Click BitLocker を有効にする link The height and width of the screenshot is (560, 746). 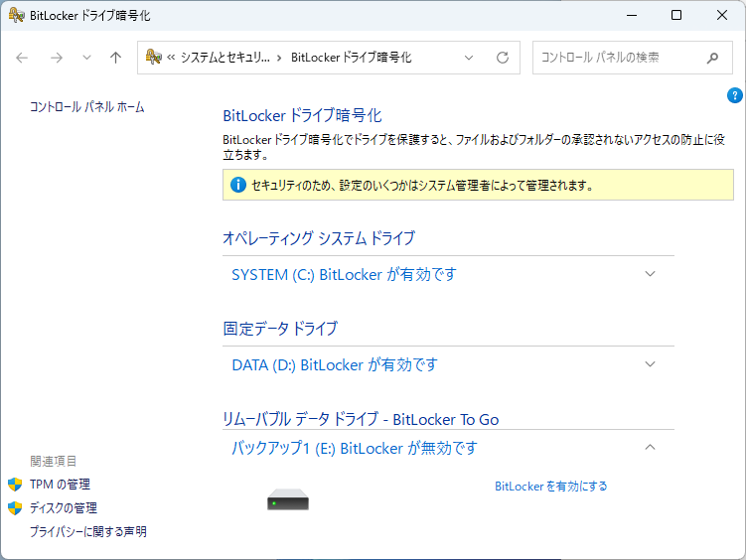(550, 487)
